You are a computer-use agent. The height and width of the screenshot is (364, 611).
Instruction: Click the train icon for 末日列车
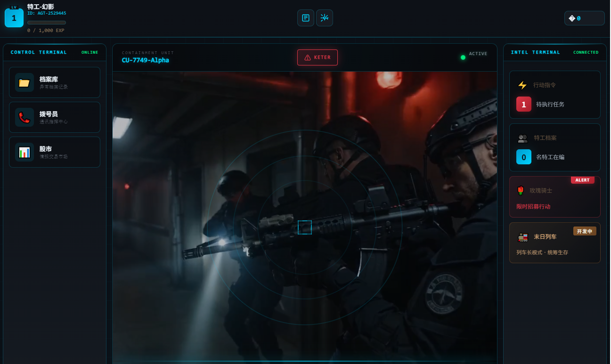[522, 237]
